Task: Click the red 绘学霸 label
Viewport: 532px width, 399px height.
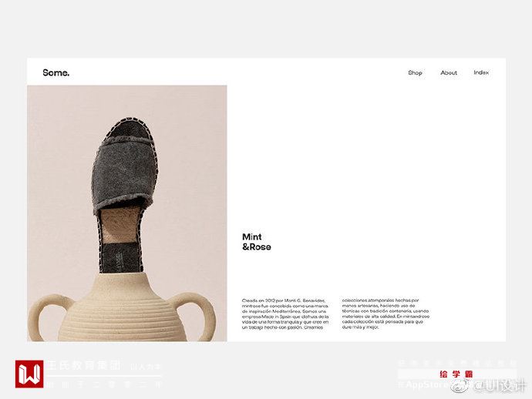Action: tap(456, 374)
